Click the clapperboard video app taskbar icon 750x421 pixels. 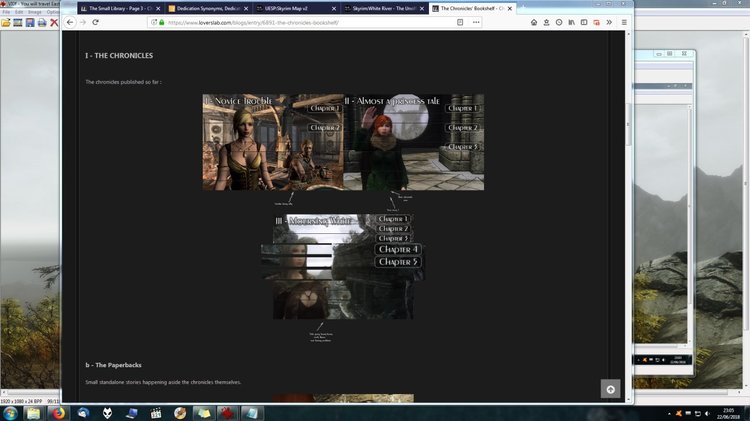coord(156,413)
